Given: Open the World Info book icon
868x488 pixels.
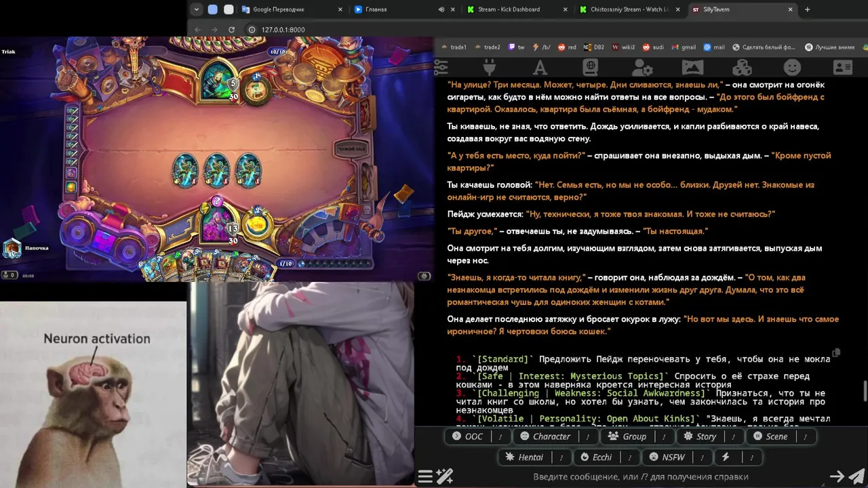Looking at the screenshot, I should (590, 67).
